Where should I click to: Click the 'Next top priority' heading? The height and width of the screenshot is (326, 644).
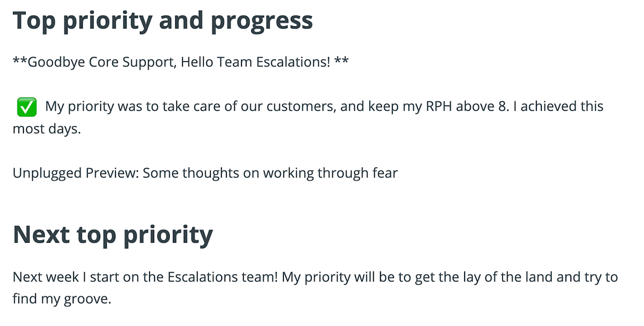pyautogui.click(x=113, y=235)
